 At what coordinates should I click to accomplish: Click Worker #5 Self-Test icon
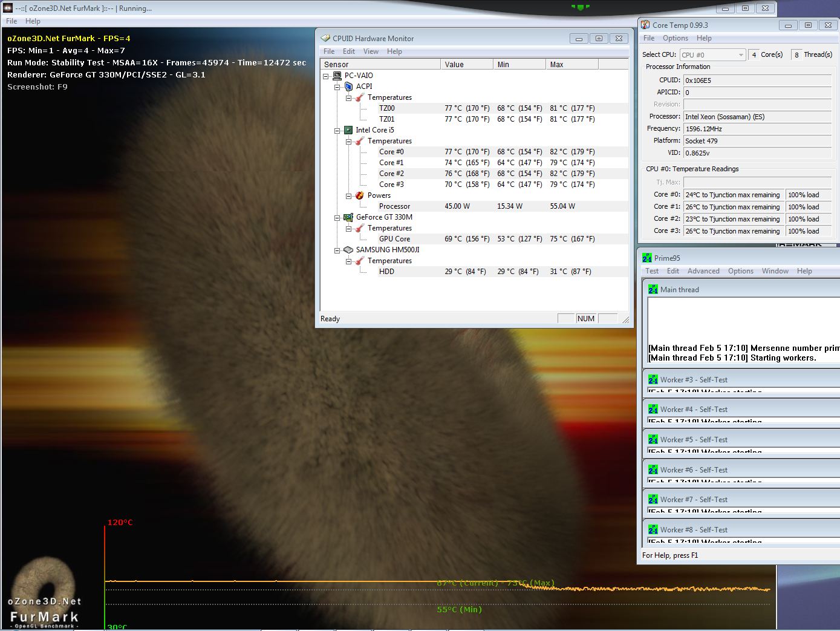tap(653, 440)
